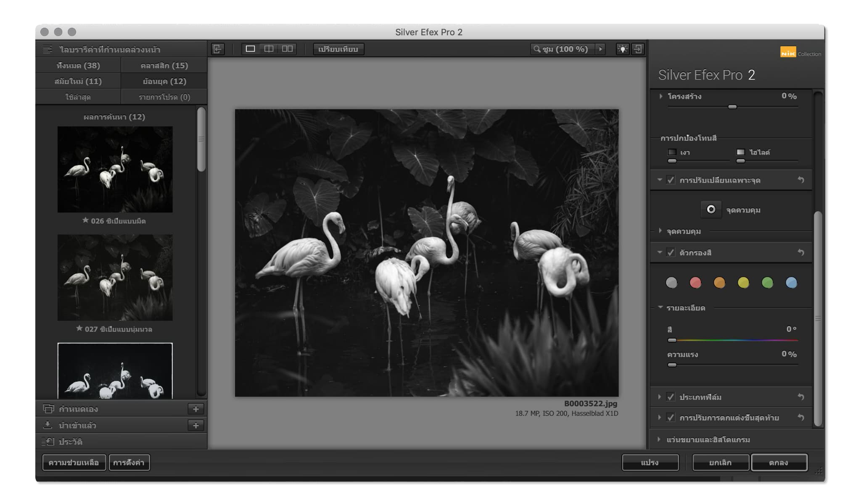Screen dimensions: 861x504
Task: Select สมัยใหม่ (11) preset tab
Action: [x=78, y=81]
